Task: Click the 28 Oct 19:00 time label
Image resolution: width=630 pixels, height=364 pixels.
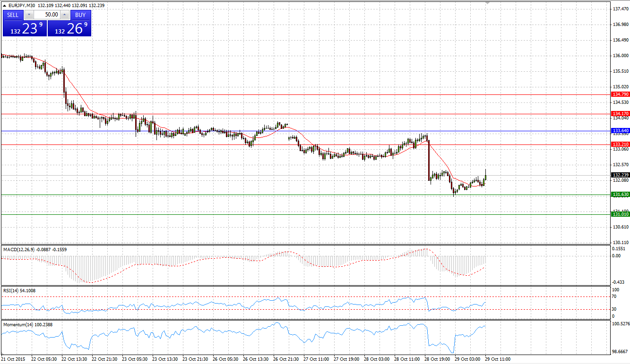Action: pos(436,359)
